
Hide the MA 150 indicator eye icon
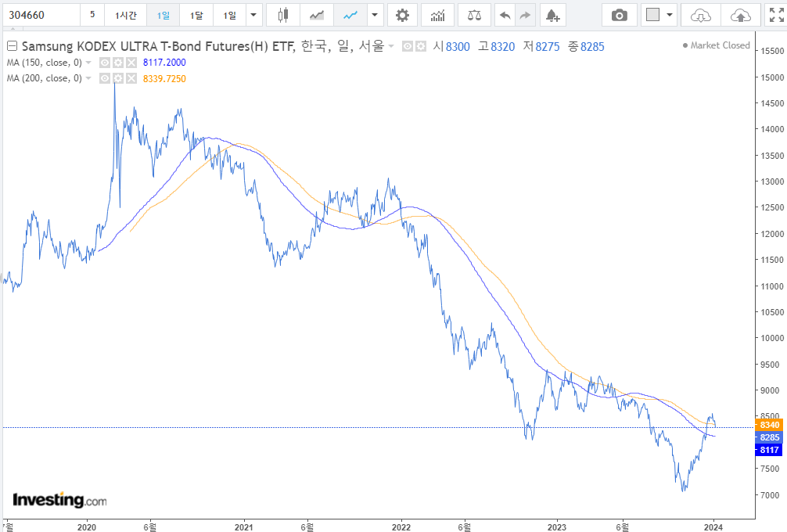104,63
